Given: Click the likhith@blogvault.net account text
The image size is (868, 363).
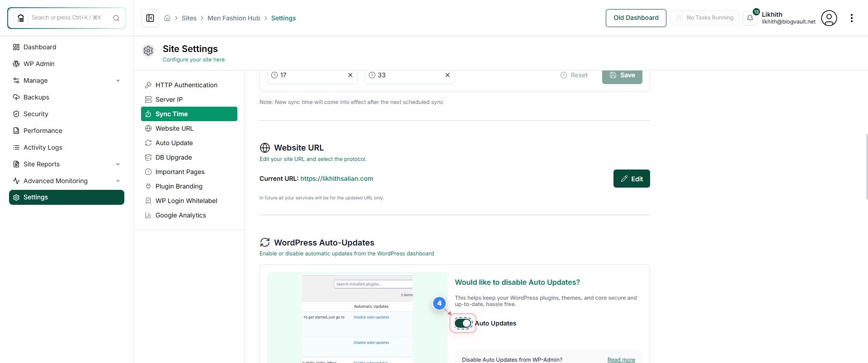Looking at the screenshot, I should (x=788, y=22).
